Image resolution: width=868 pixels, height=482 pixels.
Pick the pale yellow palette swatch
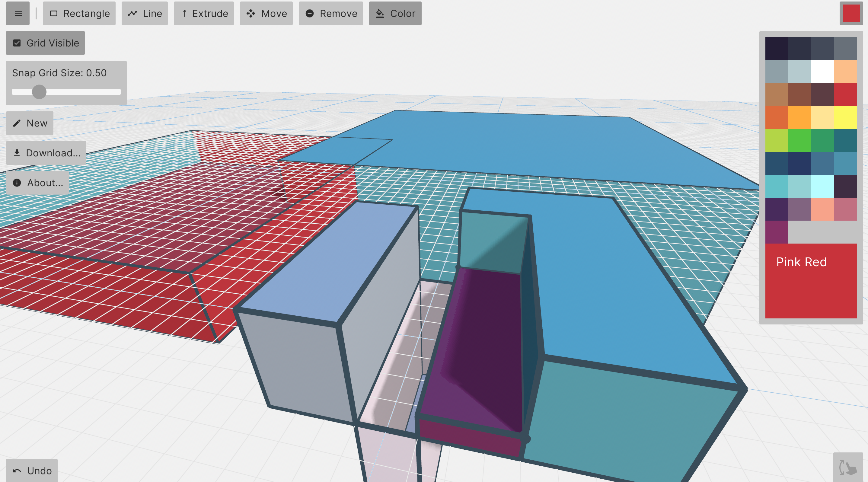point(822,117)
